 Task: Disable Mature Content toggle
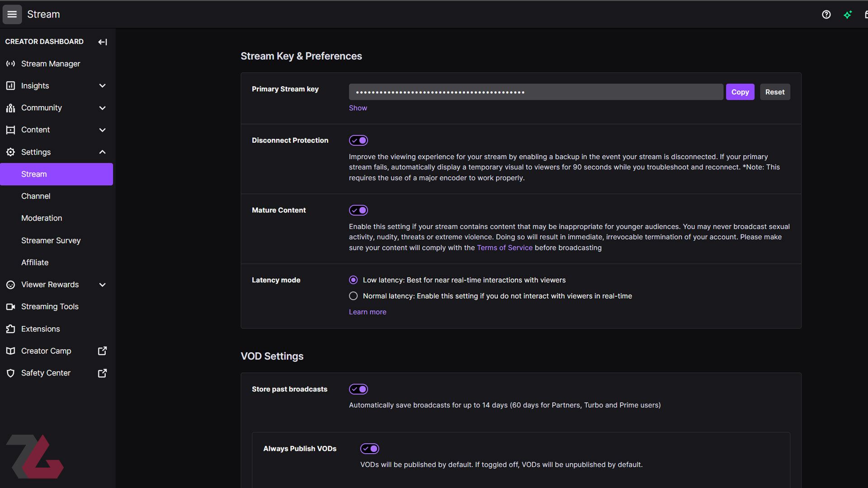click(x=359, y=210)
